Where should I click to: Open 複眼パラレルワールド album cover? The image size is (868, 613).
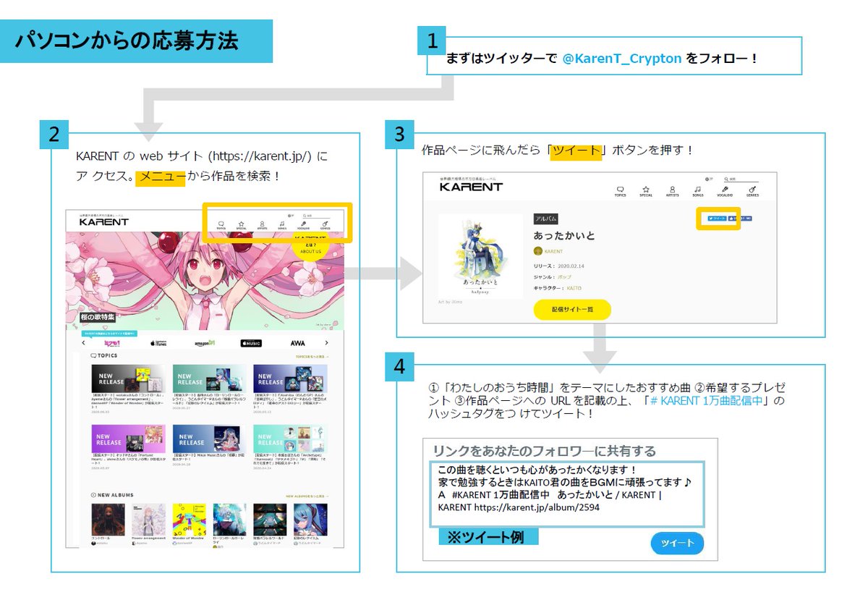pos(270,520)
